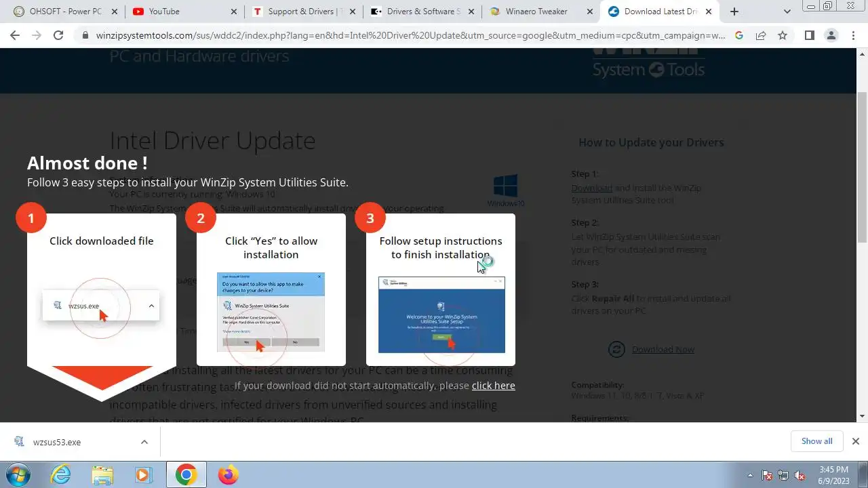Open the tab search dropdown
The height and width of the screenshot is (488, 868).
787,12
